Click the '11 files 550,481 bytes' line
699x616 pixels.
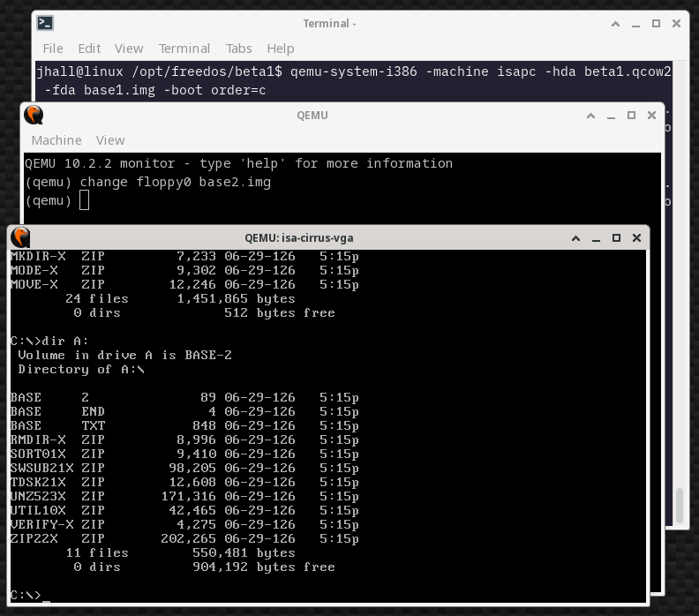(x=180, y=552)
